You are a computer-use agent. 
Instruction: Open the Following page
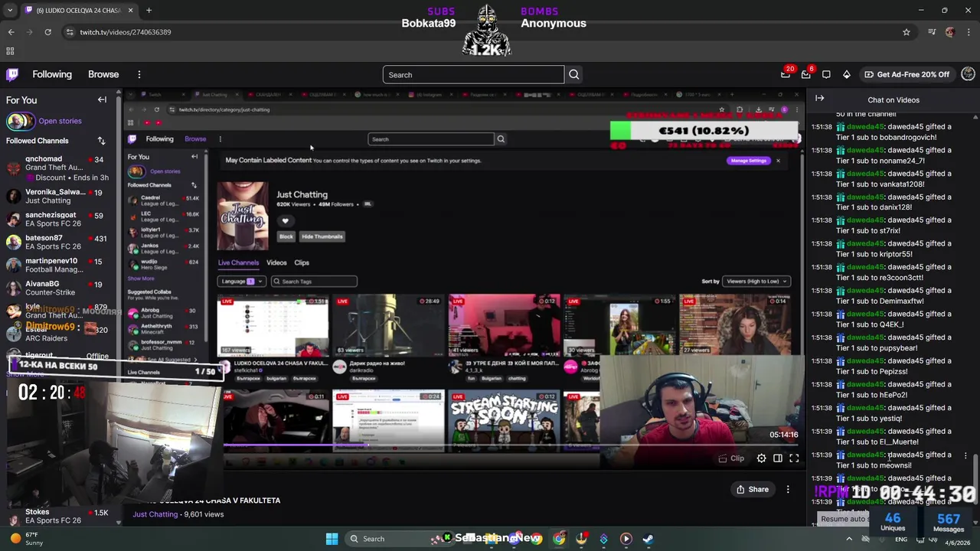point(52,74)
